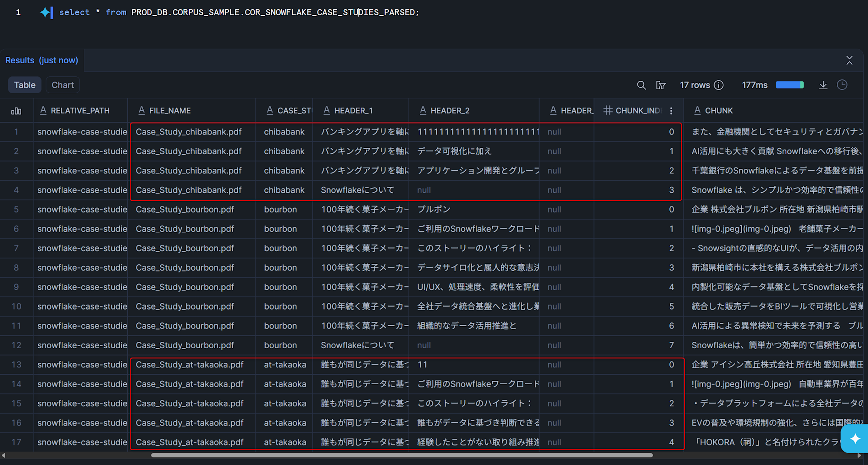Click '組織的なデータ活用推進と' cell in row 11

pyautogui.click(x=474, y=326)
